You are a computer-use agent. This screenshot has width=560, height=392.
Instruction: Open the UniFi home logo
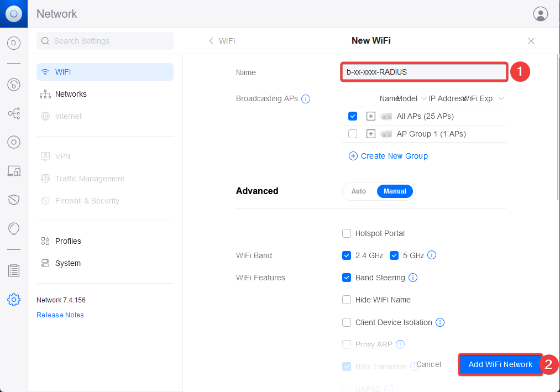(x=14, y=14)
